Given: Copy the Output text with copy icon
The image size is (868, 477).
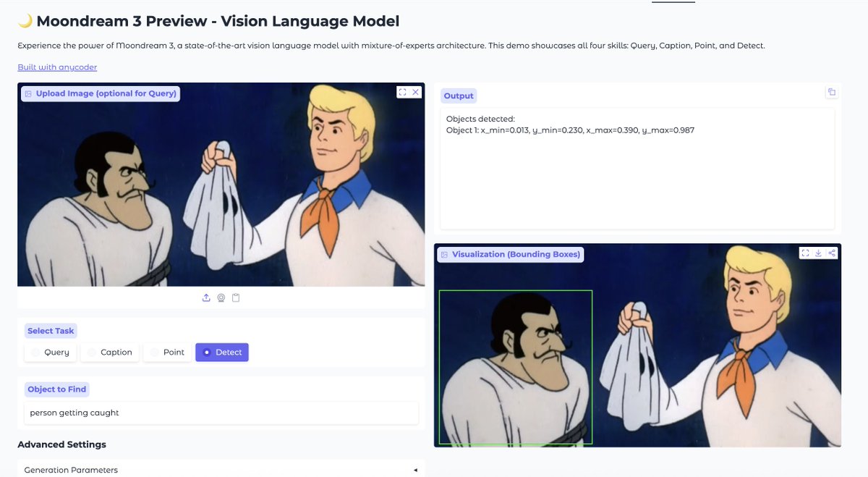Looking at the screenshot, I should [832, 92].
